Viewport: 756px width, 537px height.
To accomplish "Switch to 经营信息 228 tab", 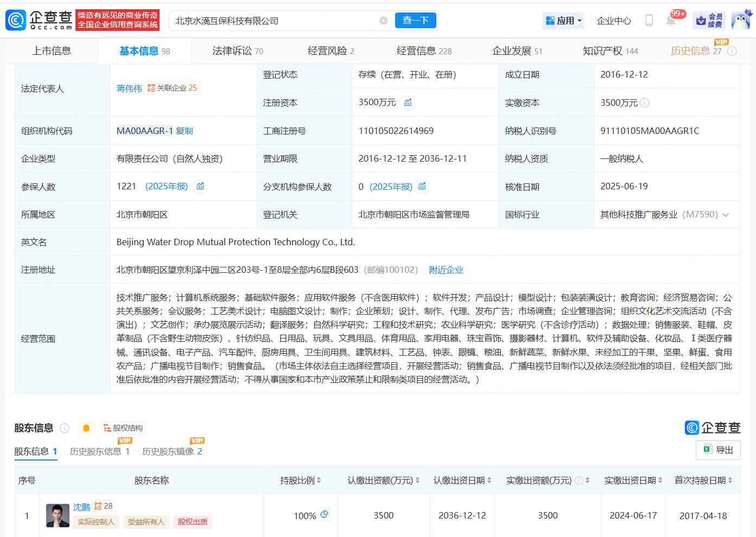I will click(x=424, y=51).
